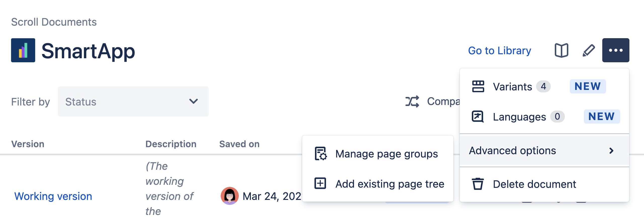The image size is (644, 220).
Task: Click the trash icon for Delete document
Action: point(478,184)
